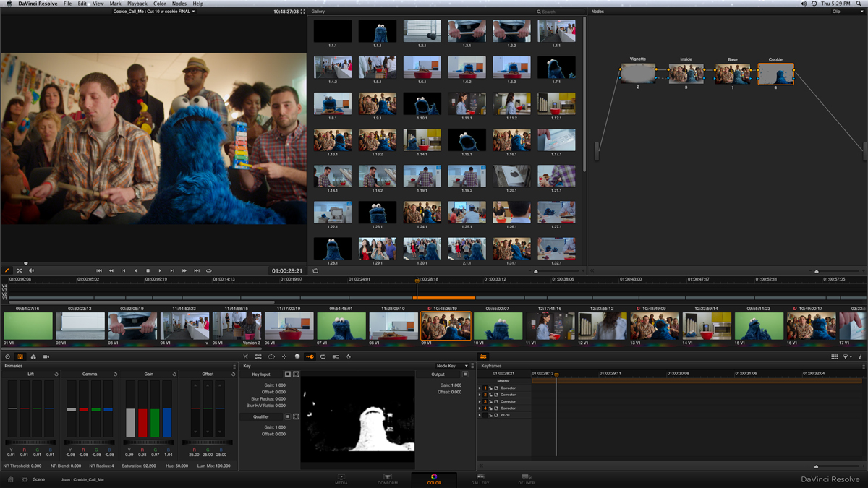Open the Motion Effects camera icon

pyautogui.click(x=46, y=356)
